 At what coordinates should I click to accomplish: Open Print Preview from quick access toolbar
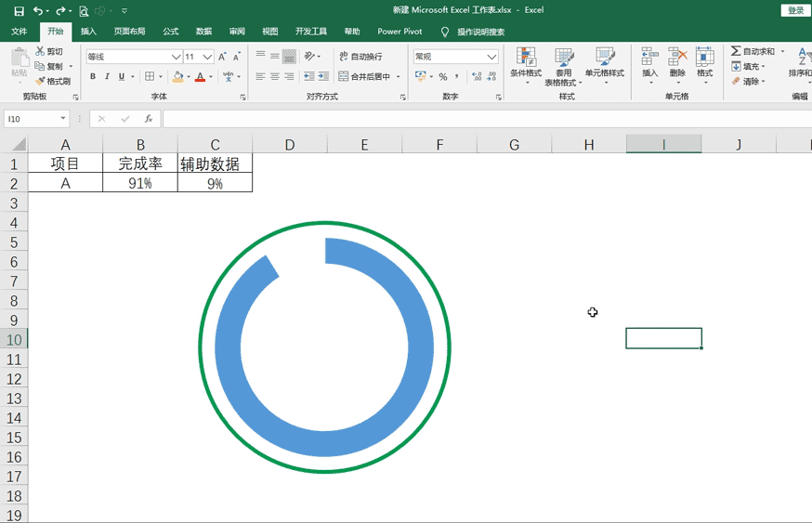pyautogui.click(x=84, y=11)
